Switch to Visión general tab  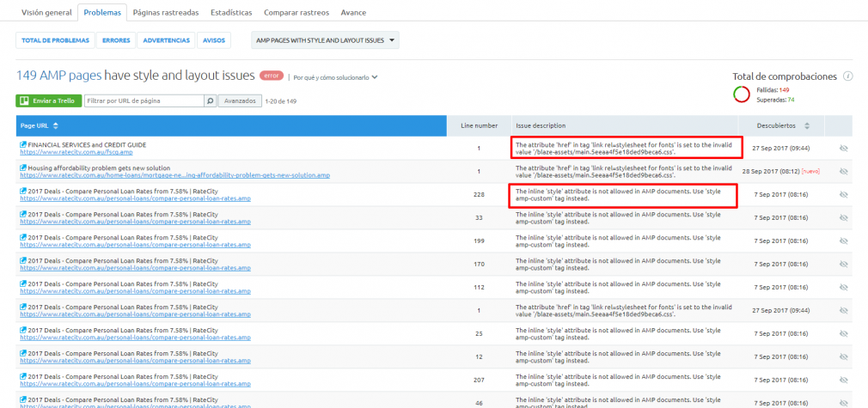[46, 12]
